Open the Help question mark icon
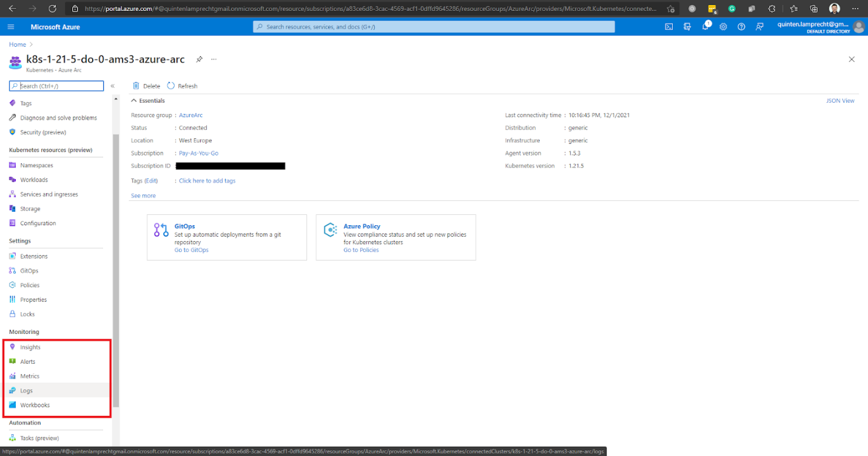This screenshot has width=868, height=456. coord(741,27)
